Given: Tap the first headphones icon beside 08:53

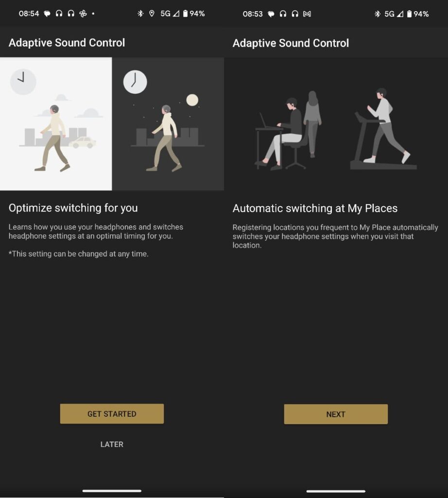Looking at the screenshot, I should pyautogui.click(x=283, y=14).
